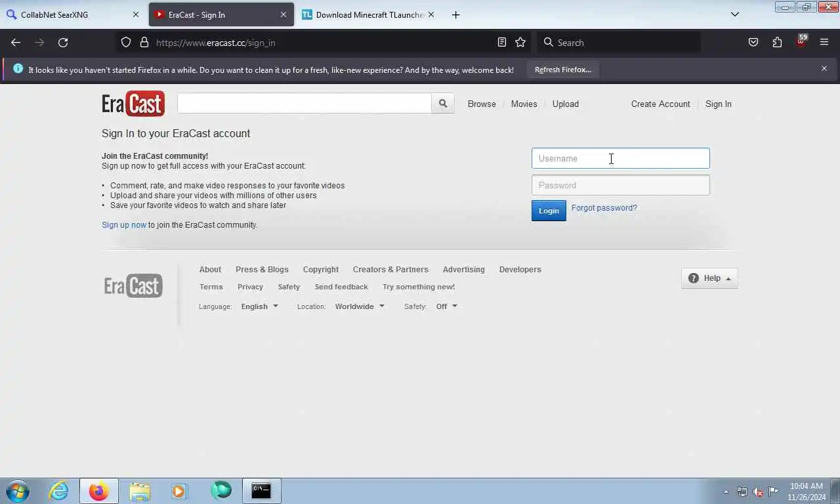Click the browser Search box in toolbar

point(619,43)
